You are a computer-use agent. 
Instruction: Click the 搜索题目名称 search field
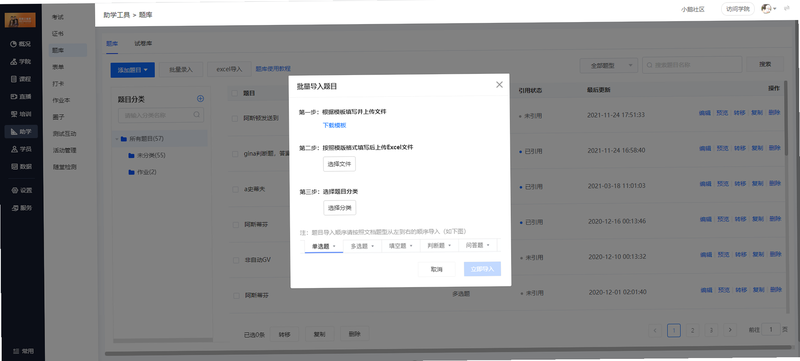pyautogui.click(x=692, y=65)
